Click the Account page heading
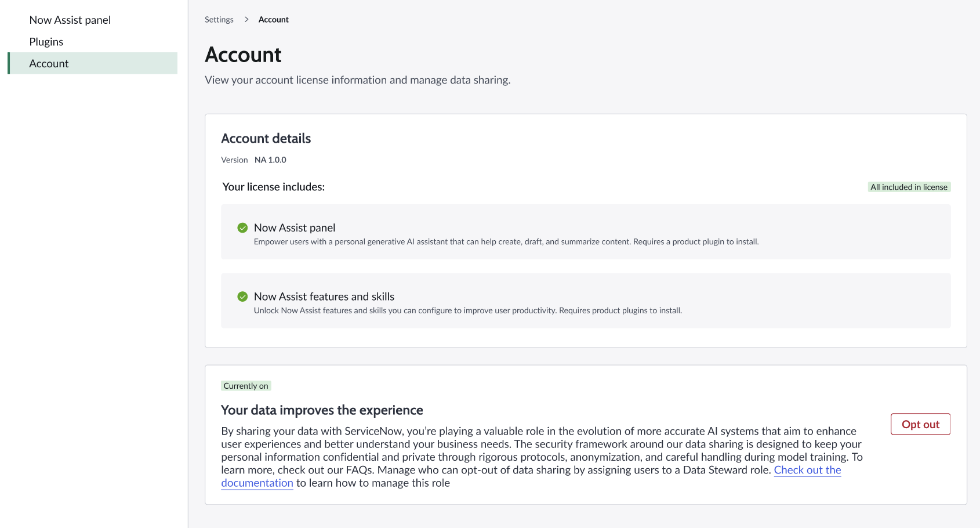The image size is (980, 528). point(243,55)
